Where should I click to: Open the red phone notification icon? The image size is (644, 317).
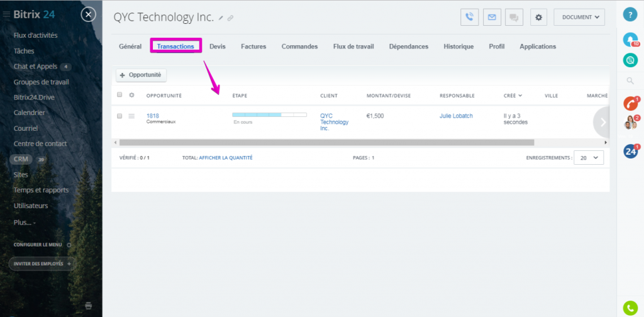pyautogui.click(x=630, y=104)
